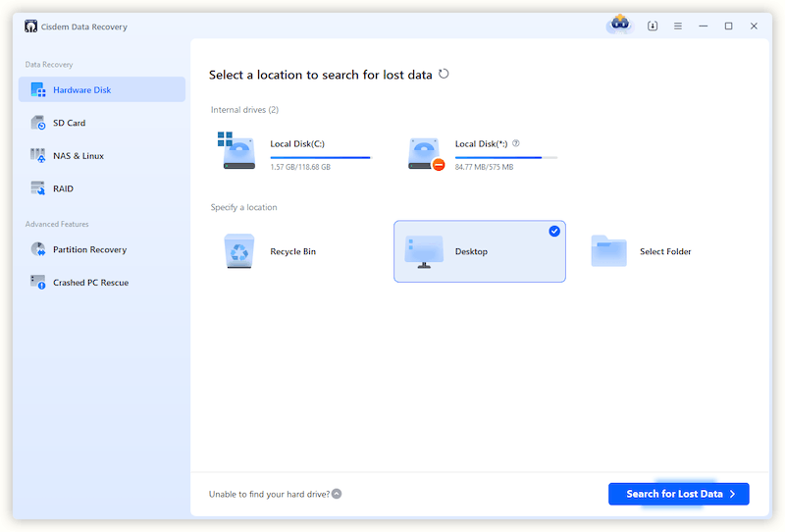Click the '84.77 MB/575 MB' size text

(484, 167)
